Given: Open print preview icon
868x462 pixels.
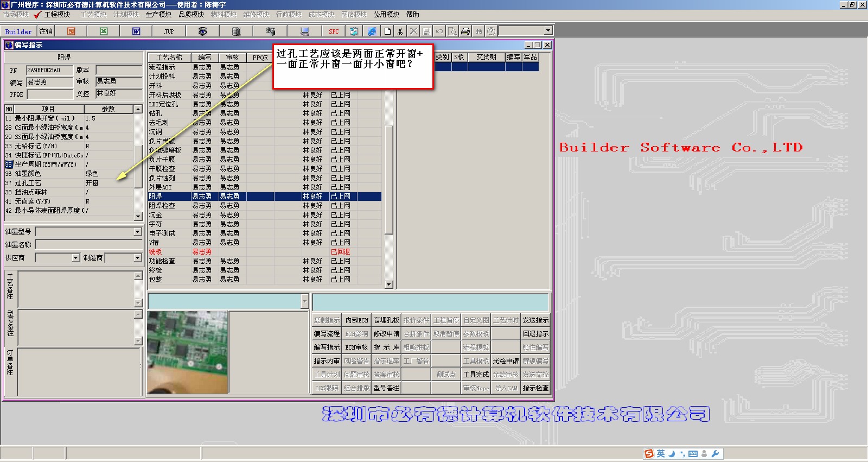Looking at the screenshot, I should [x=452, y=31].
